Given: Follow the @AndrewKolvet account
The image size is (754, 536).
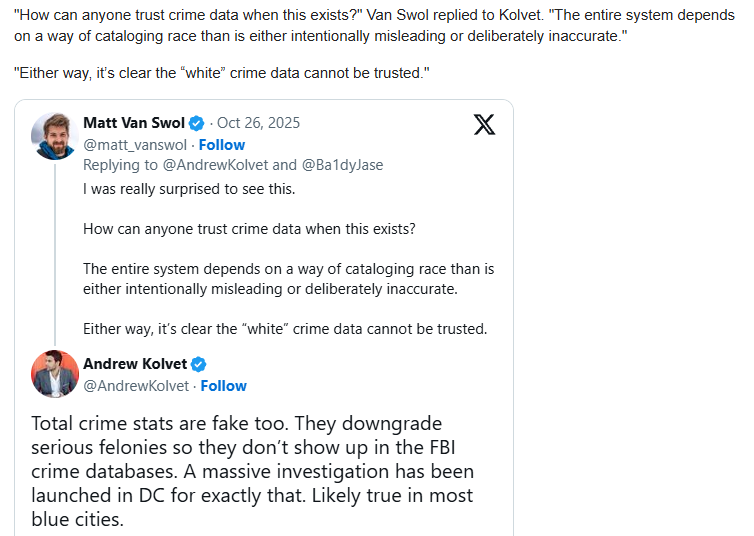Looking at the screenshot, I should pyautogui.click(x=224, y=386).
